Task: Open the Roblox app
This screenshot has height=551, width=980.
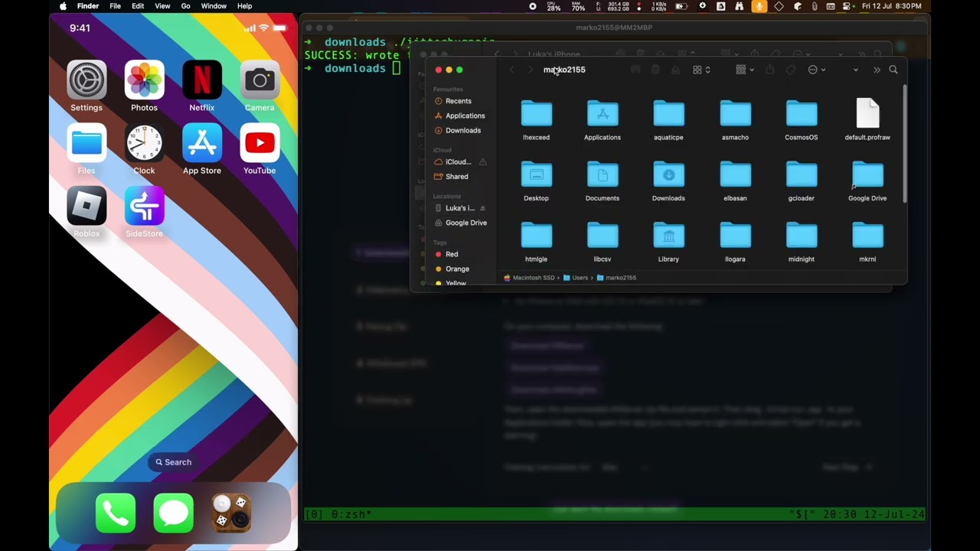Action: point(87,204)
